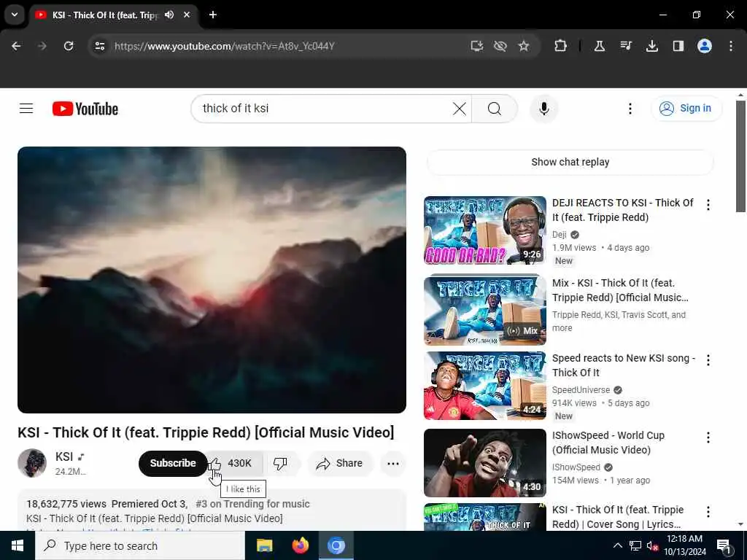
Task: Open the notification center icon
Action: 724,545
